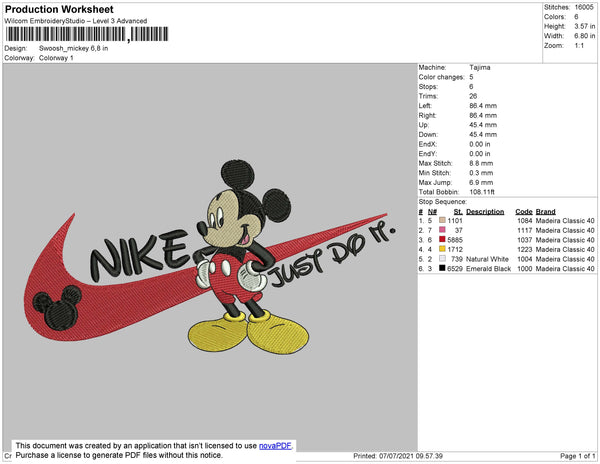Click the 'Colorway 1' value
Screen dimensions: 600x464
click(x=56, y=58)
